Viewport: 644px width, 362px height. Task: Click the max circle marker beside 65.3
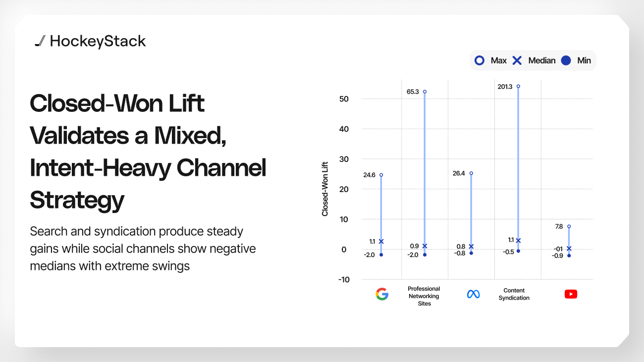tap(425, 92)
